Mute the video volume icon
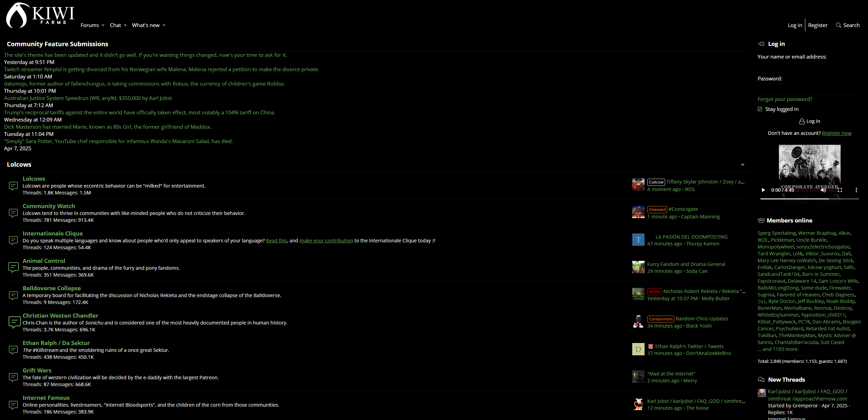 click(823, 190)
